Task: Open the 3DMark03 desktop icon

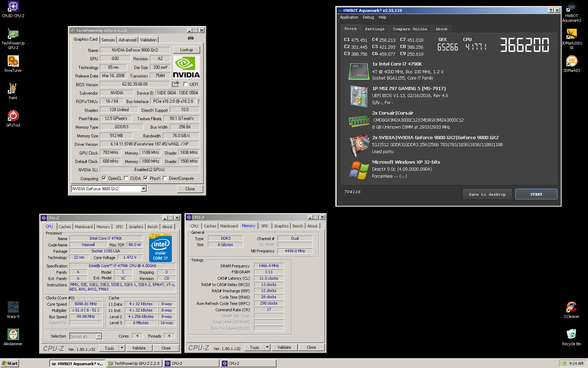Action: click(572, 64)
